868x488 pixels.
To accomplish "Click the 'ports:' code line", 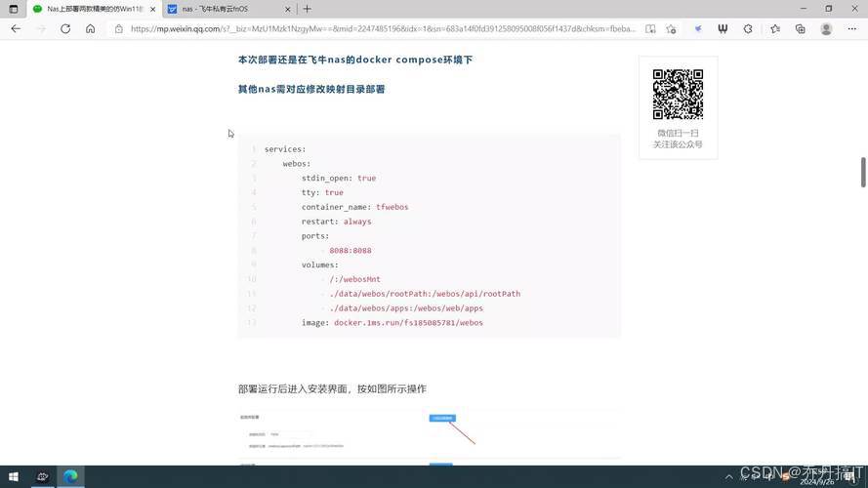I will pos(315,235).
